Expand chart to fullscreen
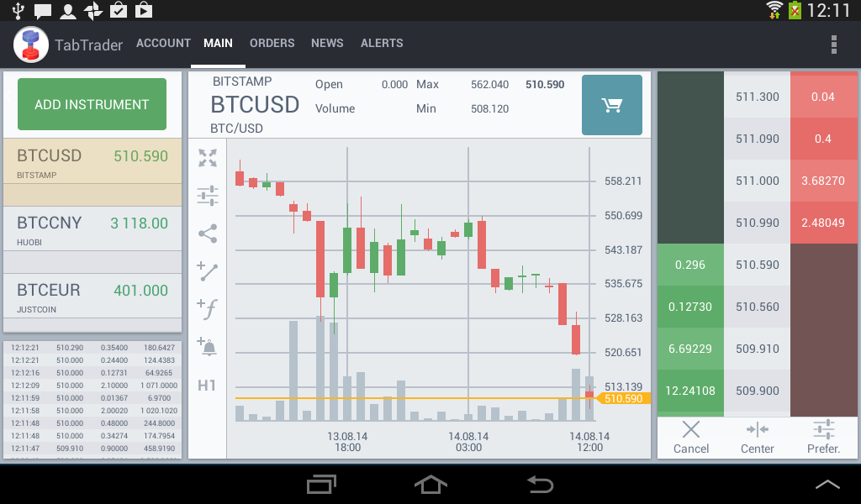Screen dimensions: 861x504 (x=208, y=158)
